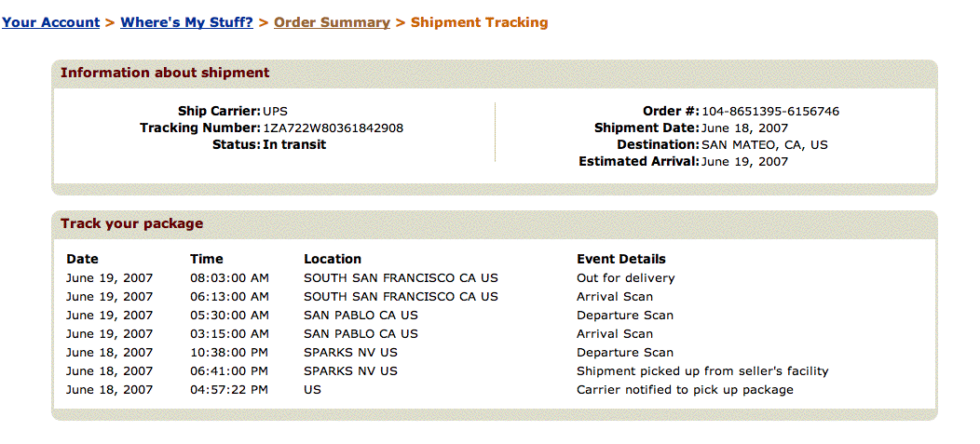Image resolution: width=980 pixels, height=444 pixels.
Task: Open the Your Account breadcrumb link
Action: (50, 22)
